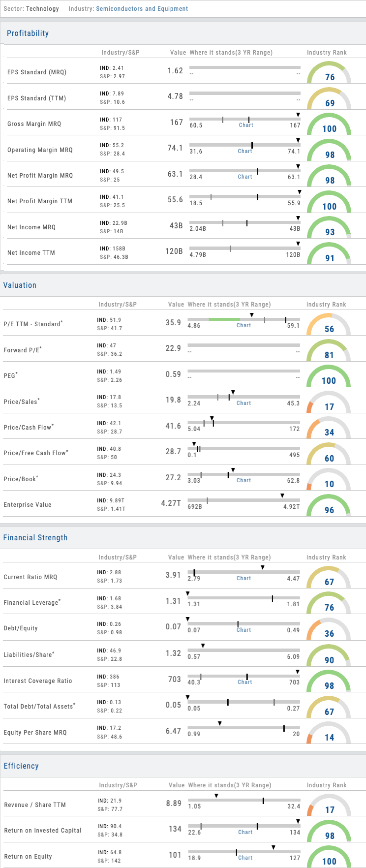
Task: Click the Debt/Equity industry rank gauge
Action: point(329,630)
